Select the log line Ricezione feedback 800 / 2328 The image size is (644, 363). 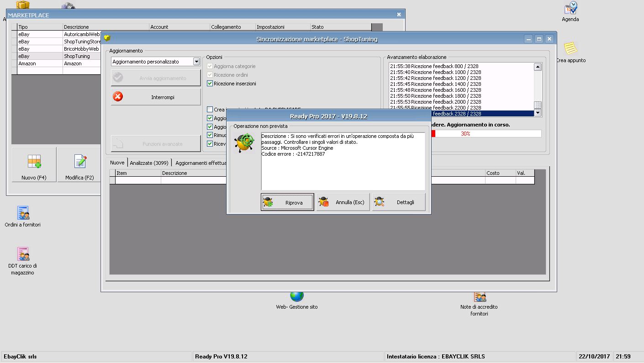pyautogui.click(x=461, y=66)
